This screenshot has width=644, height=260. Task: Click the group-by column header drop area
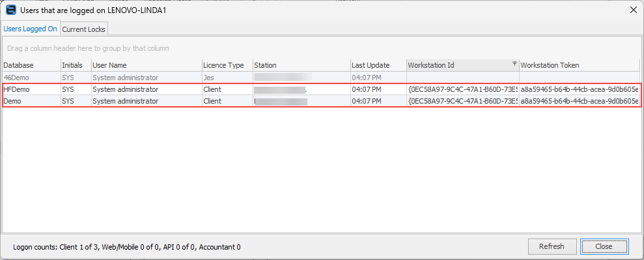coord(321,48)
